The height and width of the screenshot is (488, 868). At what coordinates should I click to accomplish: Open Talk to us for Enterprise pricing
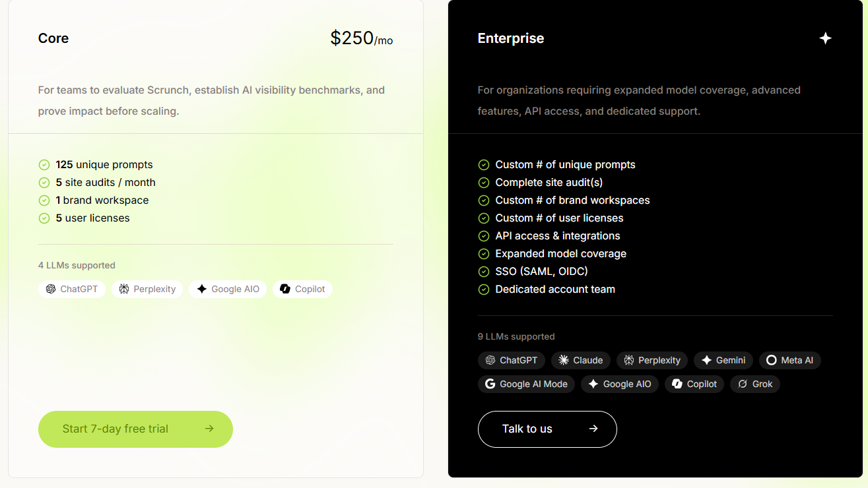coord(547,429)
